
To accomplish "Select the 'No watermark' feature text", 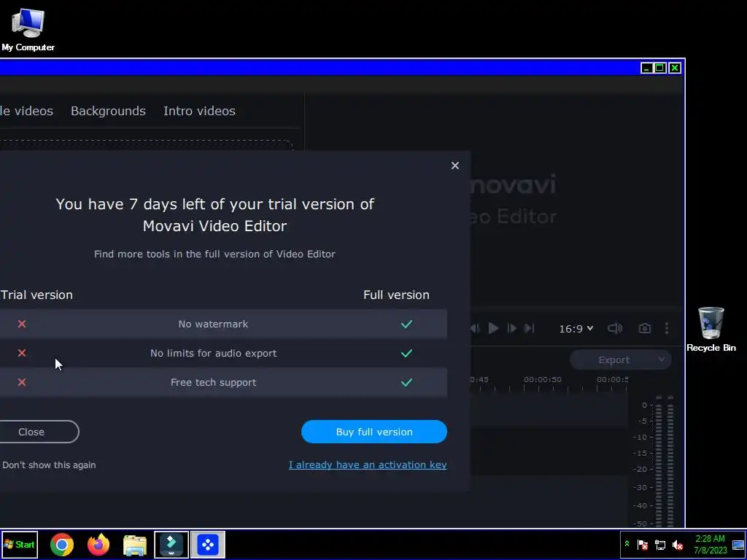I will [x=213, y=324].
